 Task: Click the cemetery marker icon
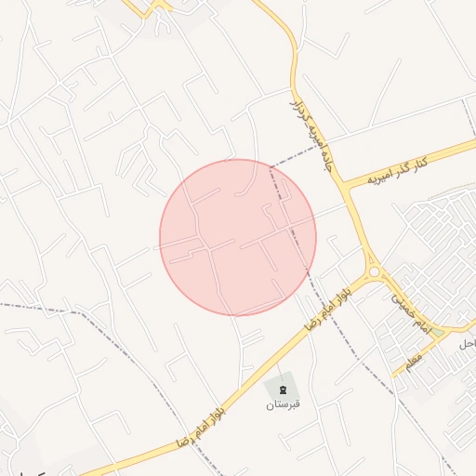(283, 390)
